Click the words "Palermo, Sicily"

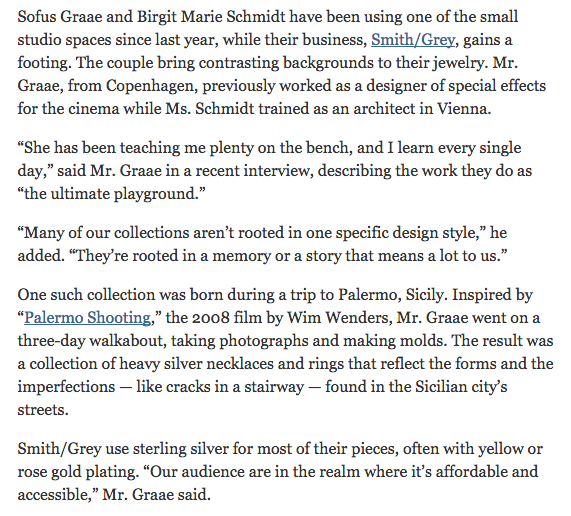click(x=391, y=295)
